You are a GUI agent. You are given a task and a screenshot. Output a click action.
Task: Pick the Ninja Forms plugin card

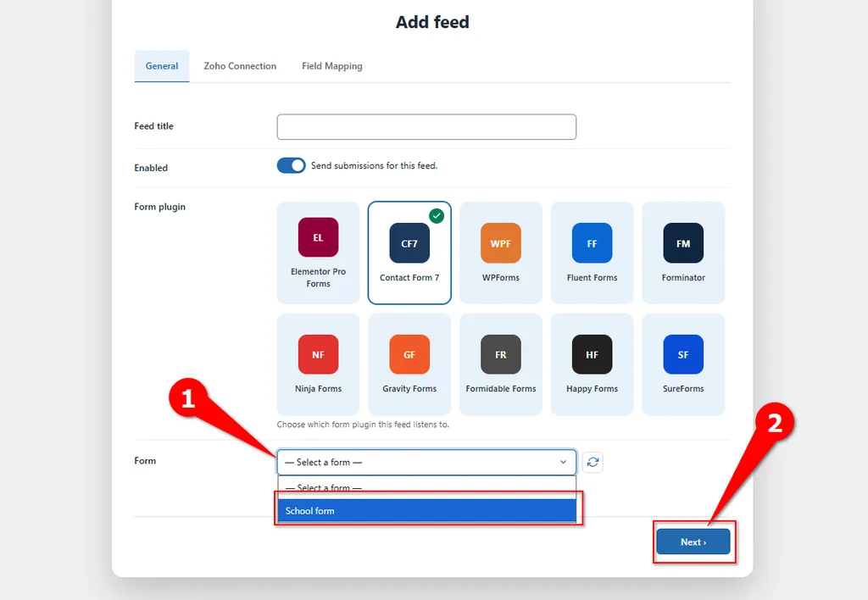point(318,364)
